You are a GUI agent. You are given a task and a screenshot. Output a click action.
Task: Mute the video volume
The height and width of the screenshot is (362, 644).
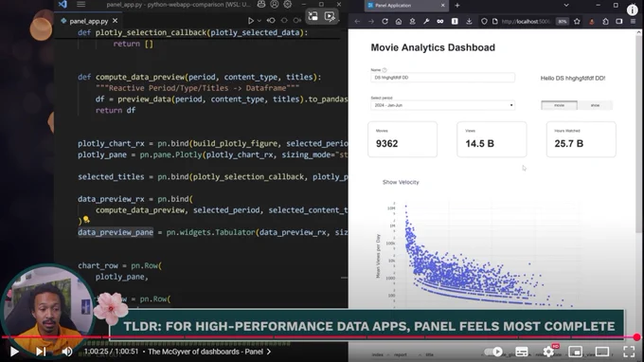click(67, 352)
